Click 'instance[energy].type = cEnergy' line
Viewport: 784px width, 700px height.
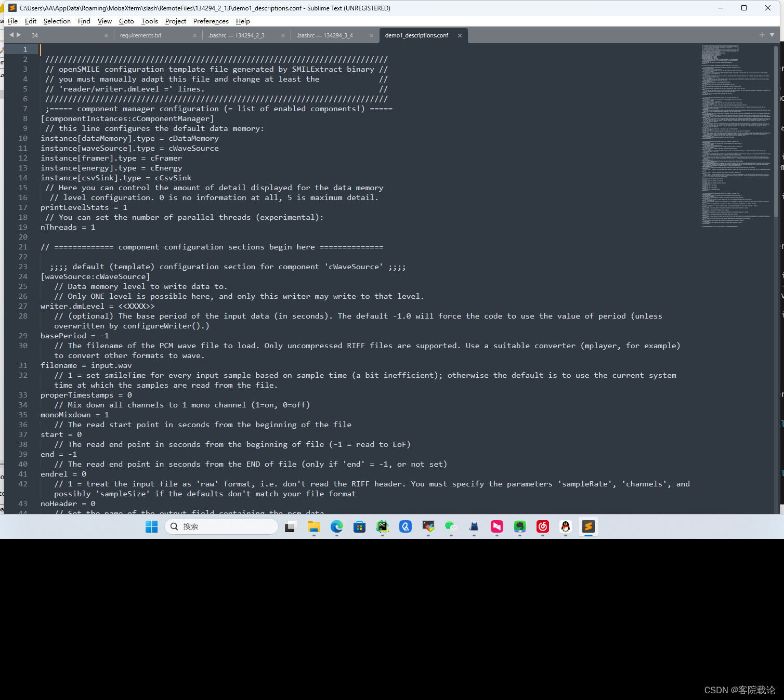click(x=111, y=168)
